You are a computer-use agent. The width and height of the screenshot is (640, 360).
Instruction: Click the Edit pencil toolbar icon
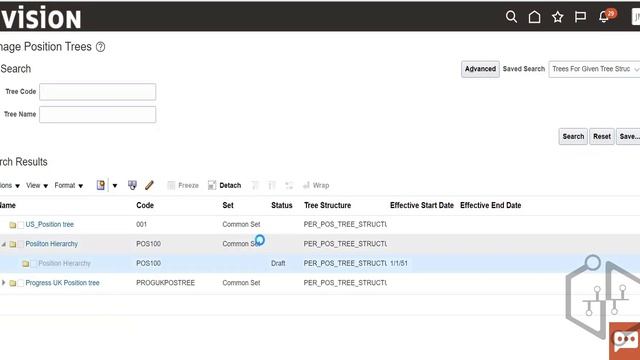tap(149, 185)
